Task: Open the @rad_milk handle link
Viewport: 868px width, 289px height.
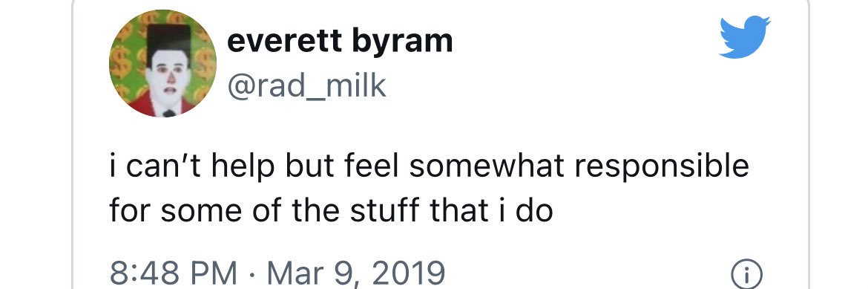Action: [306, 86]
